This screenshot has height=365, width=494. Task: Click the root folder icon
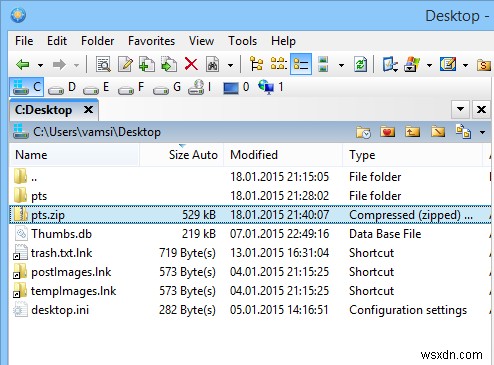(438, 132)
